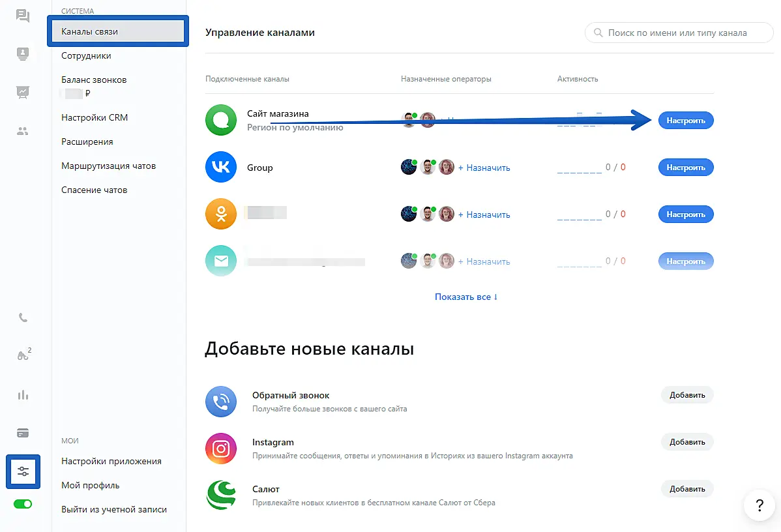The width and height of the screenshot is (781, 532).
Task: Click Выйти из учетной записи
Action: (114, 510)
